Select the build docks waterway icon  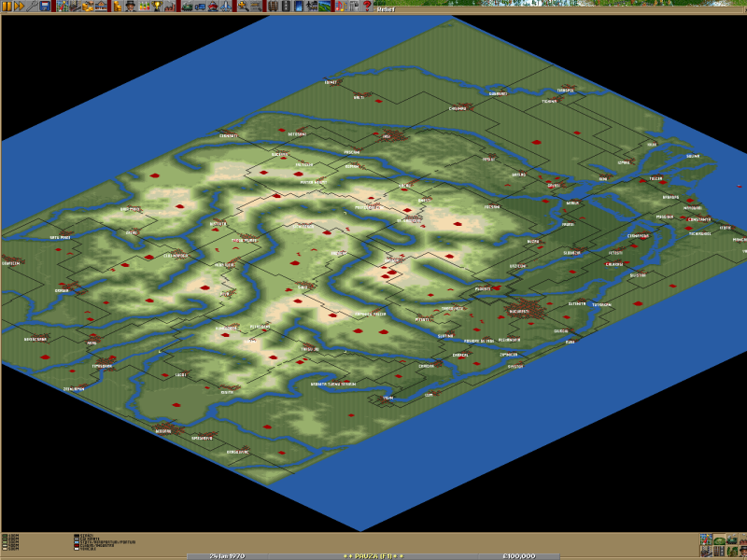click(x=298, y=6)
